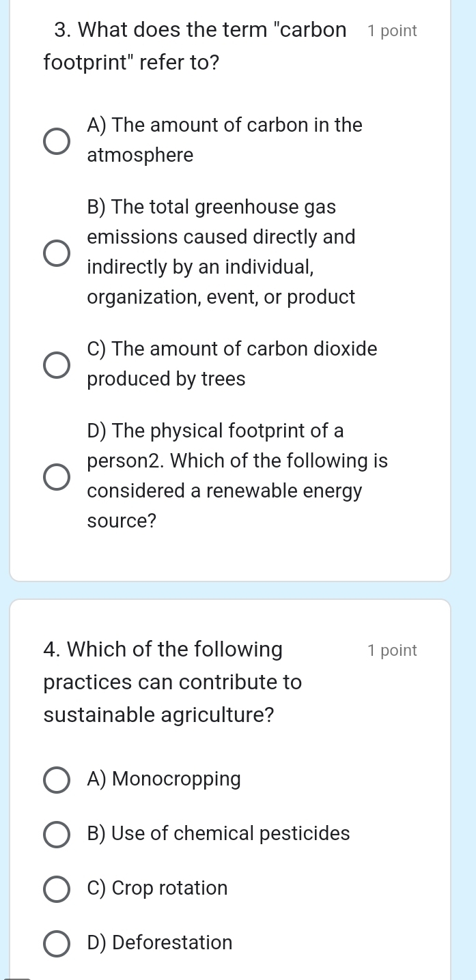Click the answer text sustainable agriculture question

[x=158, y=715]
